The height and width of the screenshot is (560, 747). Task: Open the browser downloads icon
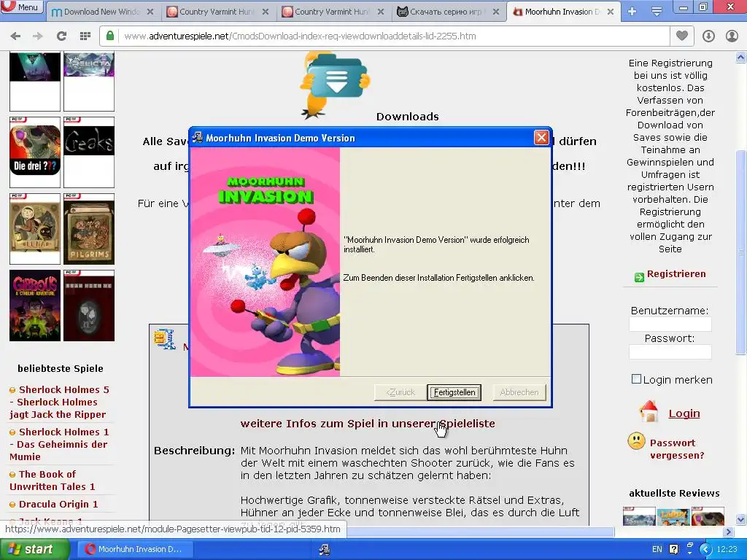[x=708, y=36]
